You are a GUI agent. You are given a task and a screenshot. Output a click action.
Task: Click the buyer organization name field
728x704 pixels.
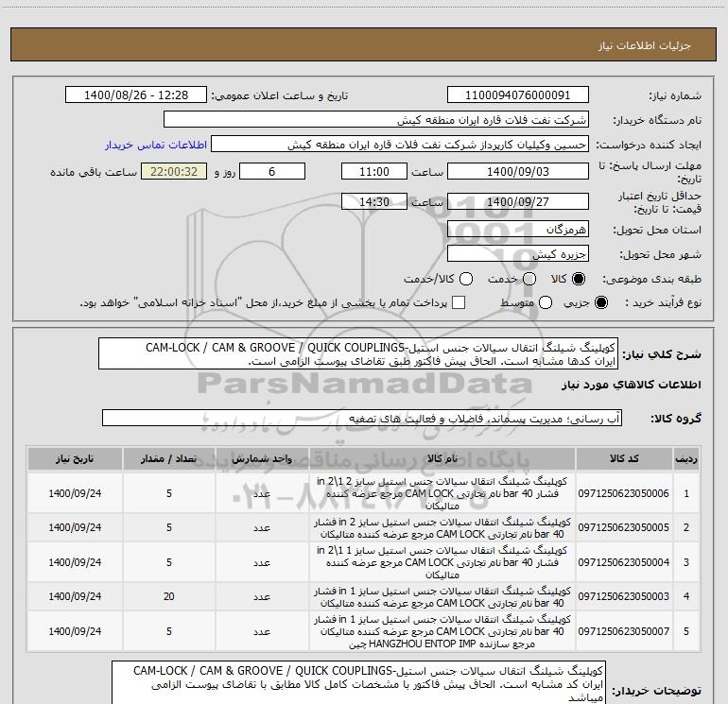pos(376,120)
